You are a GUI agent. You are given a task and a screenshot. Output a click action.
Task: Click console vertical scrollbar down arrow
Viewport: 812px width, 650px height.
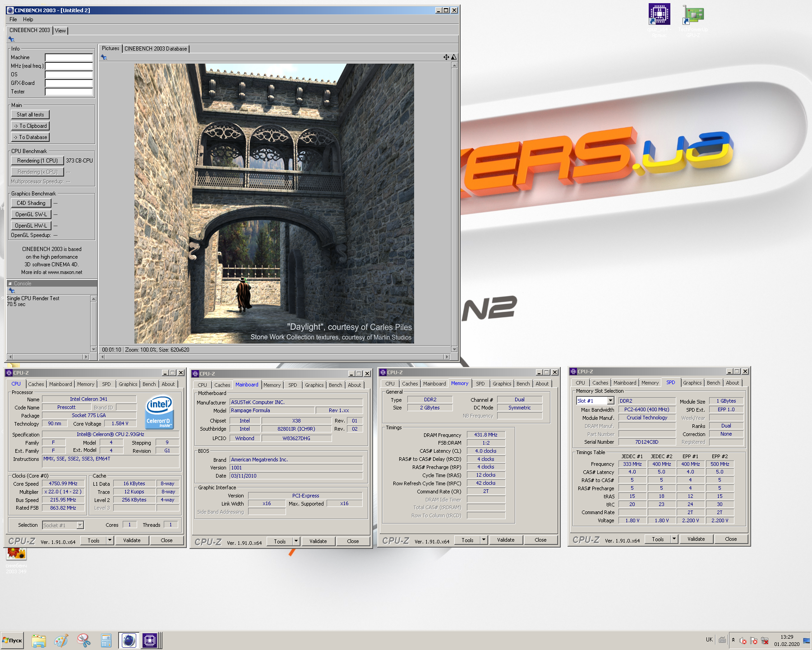pyautogui.click(x=93, y=349)
